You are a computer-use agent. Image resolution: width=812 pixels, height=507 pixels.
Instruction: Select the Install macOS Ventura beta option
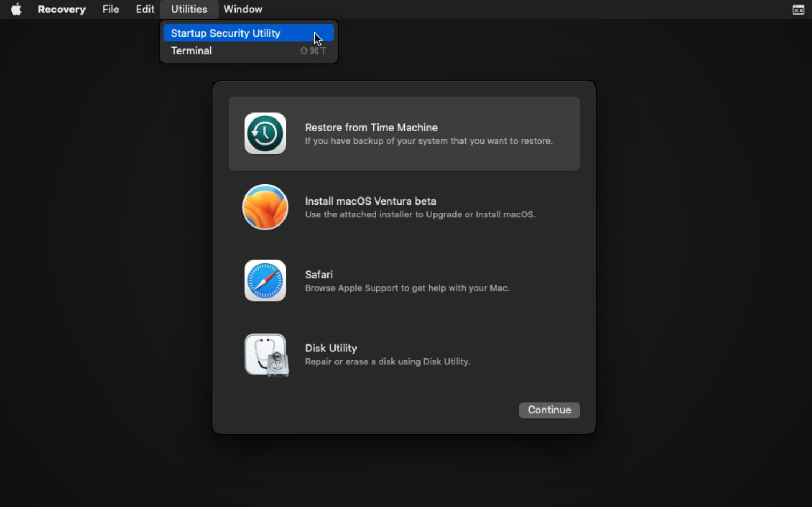(x=404, y=207)
